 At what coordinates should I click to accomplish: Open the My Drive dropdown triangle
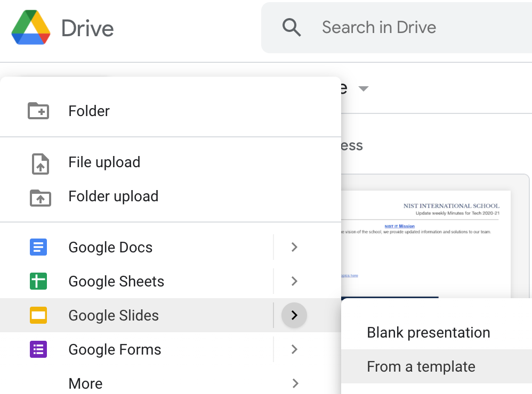coord(364,88)
